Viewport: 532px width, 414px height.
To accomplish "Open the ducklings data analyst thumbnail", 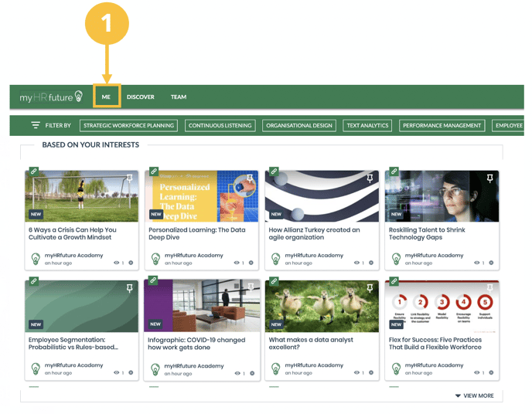I will [322, 307].
